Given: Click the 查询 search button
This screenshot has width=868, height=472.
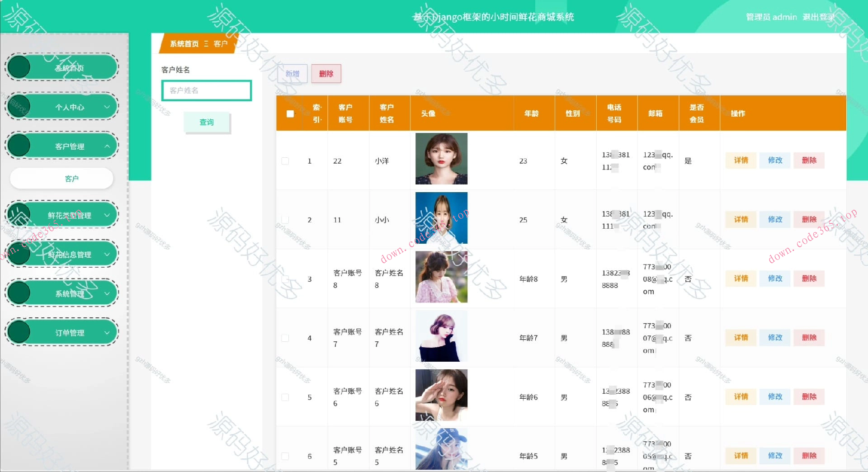Looking at the screenshot, I should coord(207,122).
